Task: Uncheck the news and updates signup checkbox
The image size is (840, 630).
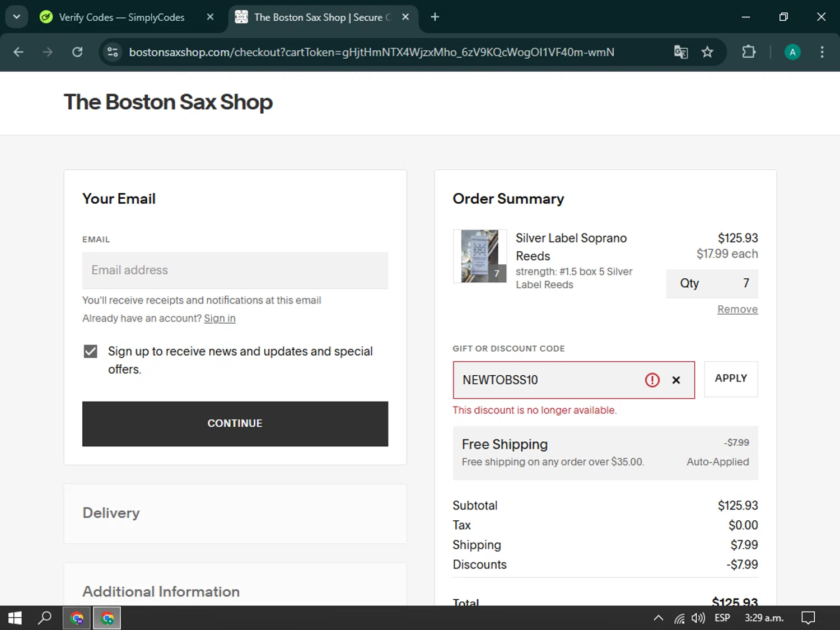Action: pyautogui.click(x=90, y=351)
